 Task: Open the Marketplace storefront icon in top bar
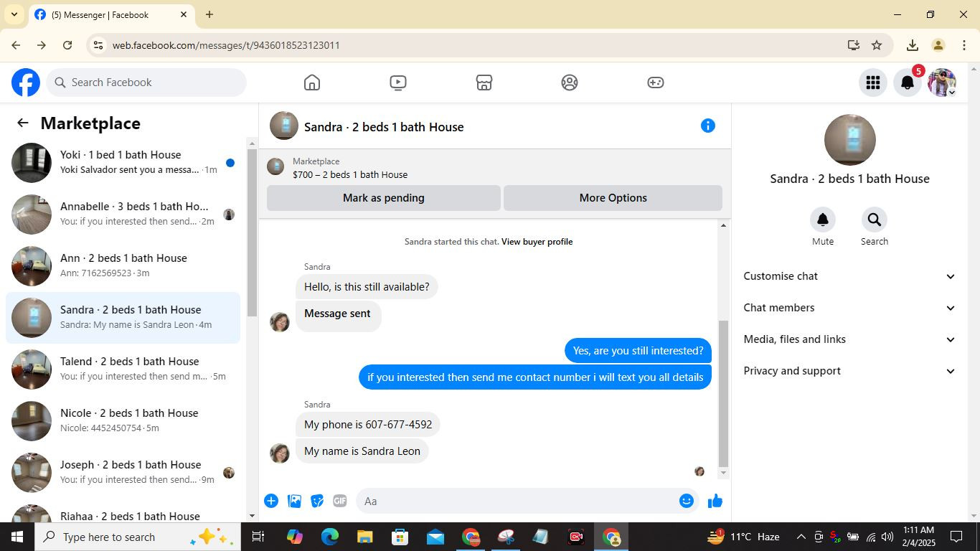coord(484,83)
